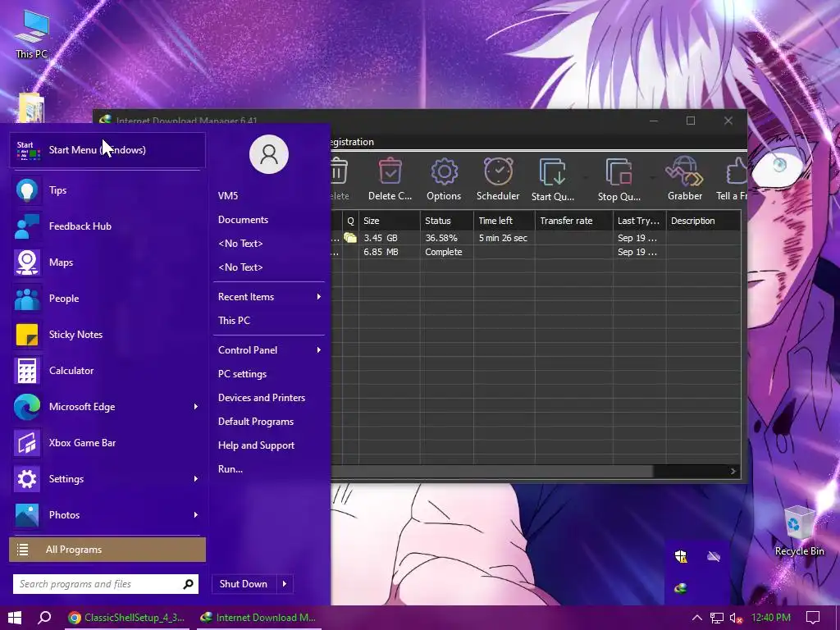Toggle muted volume icon in tray
The width and height of the screenshot is (840, 630).
(x=736, y=619)
